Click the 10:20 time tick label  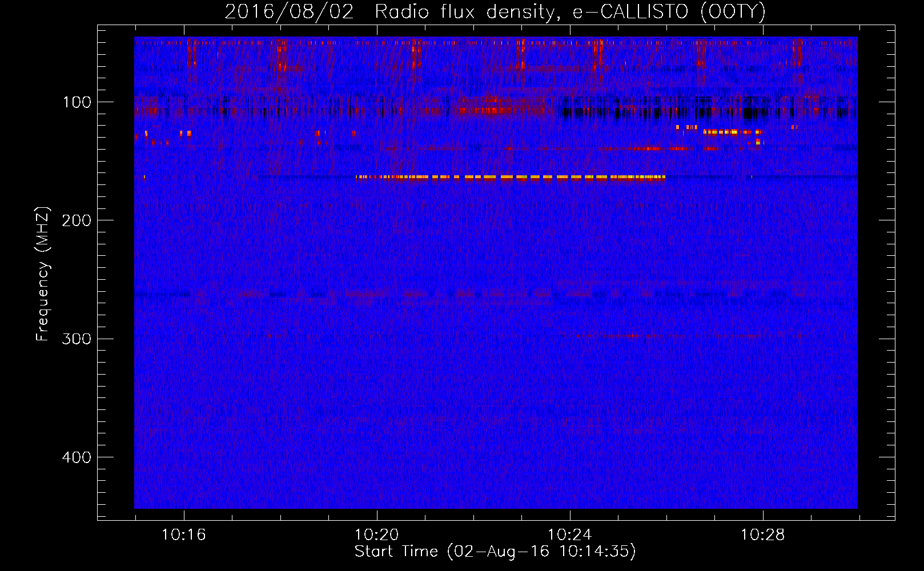pyautogui.click(x=376, y=535)
